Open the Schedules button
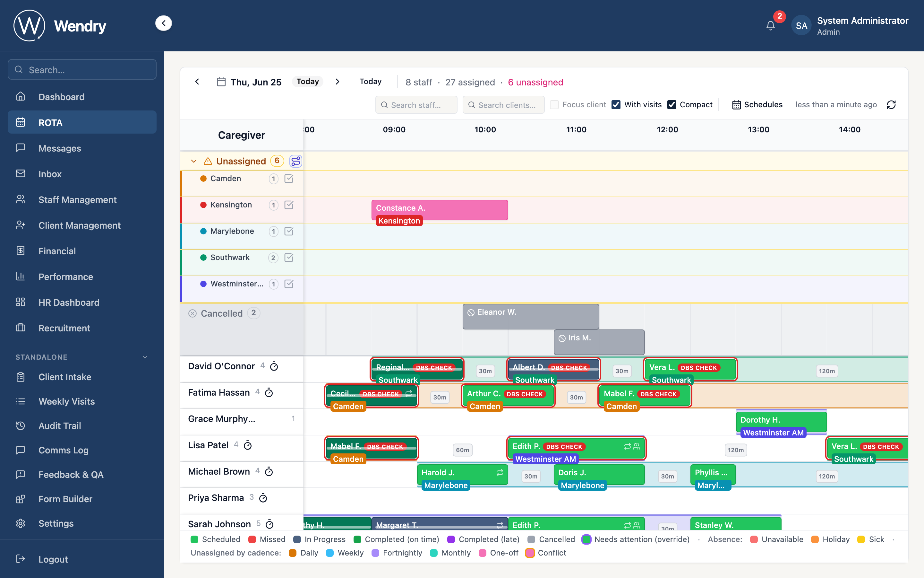This screenshot has height=578, width=924. (757, 105)
